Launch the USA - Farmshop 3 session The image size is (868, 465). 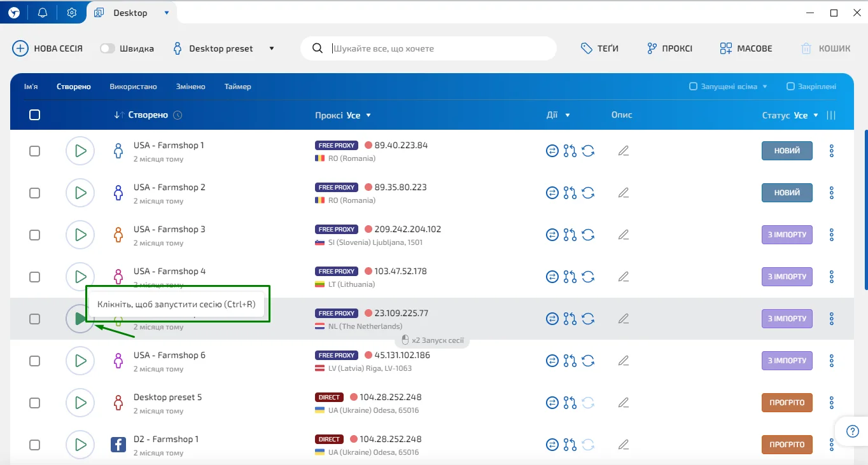[x=80, y=235]
